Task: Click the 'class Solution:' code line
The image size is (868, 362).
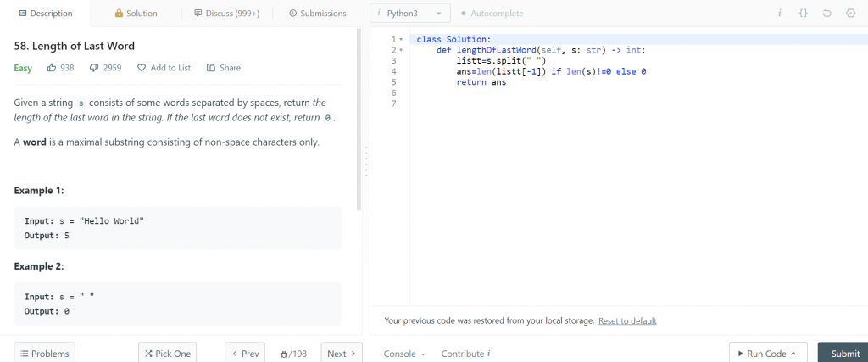Action: 454,39
